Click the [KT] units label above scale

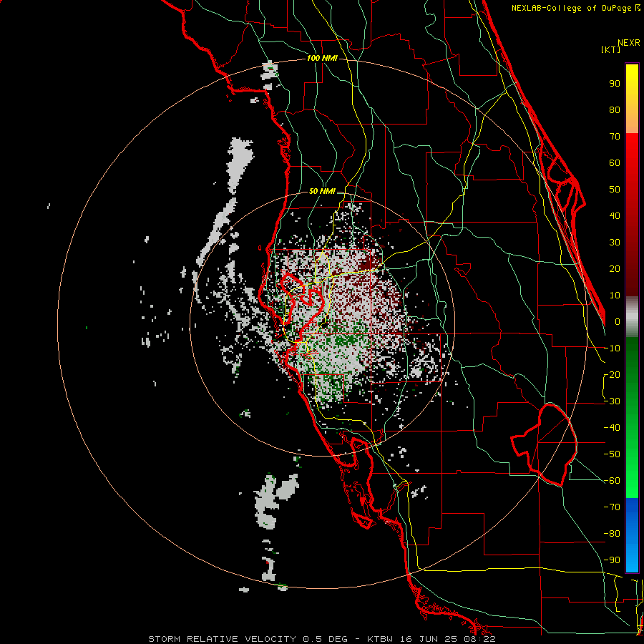610,49
